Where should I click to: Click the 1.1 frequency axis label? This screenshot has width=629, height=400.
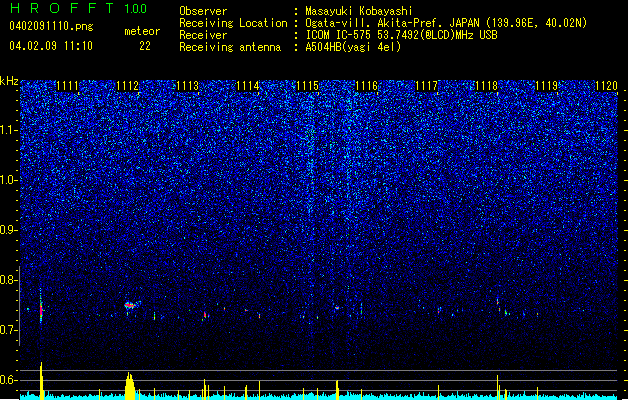tap(9, 130)
